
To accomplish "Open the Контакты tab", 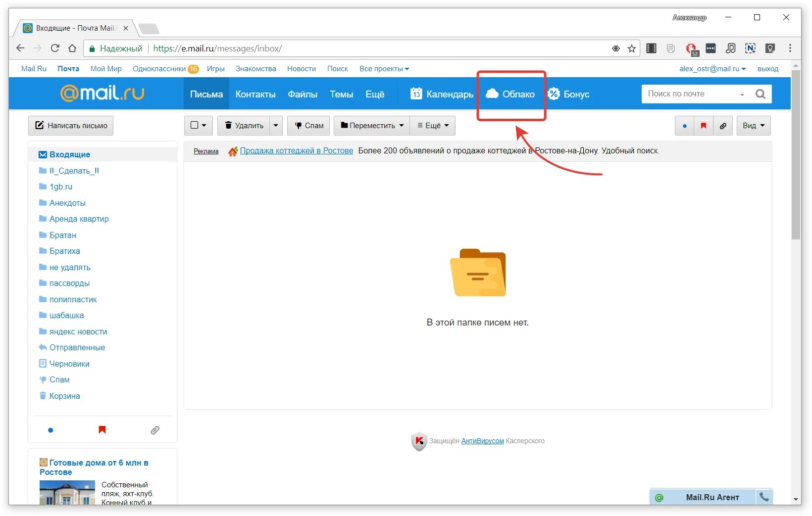I will [x=255, y=94].
